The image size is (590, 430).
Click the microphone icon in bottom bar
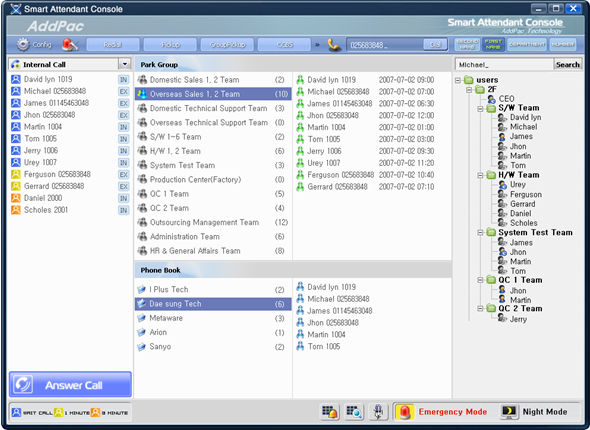(378, 412)
